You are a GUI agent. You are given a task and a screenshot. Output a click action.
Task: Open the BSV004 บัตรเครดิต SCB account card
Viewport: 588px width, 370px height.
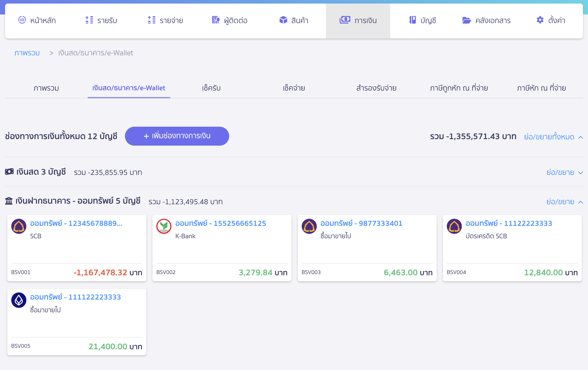click(512, 248)
